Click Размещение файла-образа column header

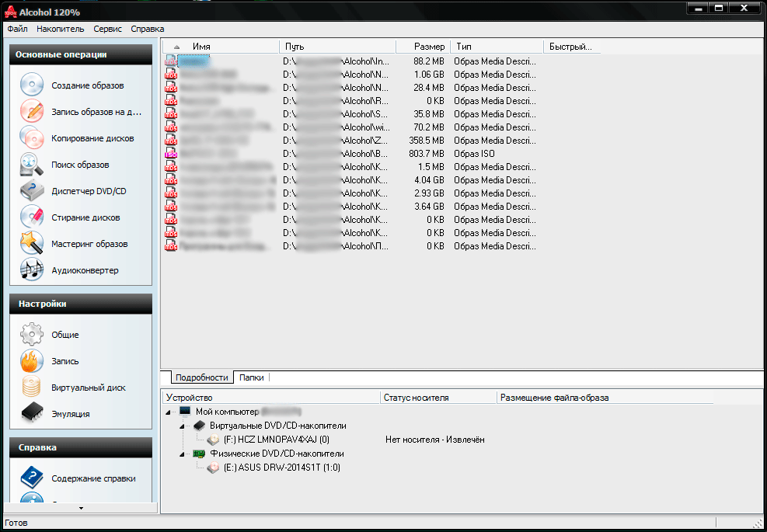(605, 398)
